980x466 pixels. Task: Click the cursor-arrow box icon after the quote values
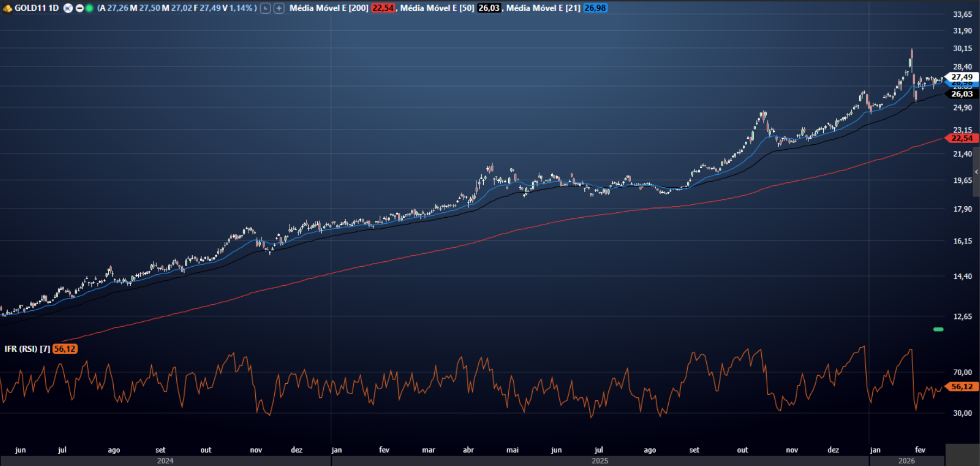point(266,8)
